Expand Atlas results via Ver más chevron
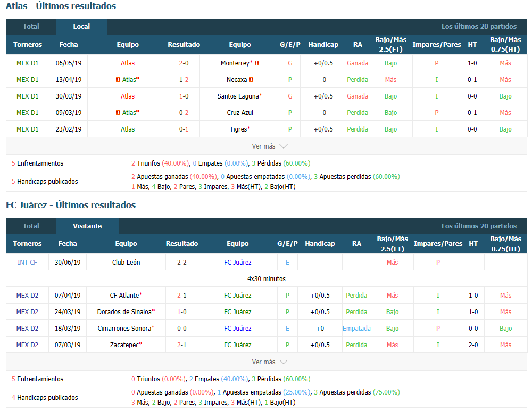 click(284, 146)
